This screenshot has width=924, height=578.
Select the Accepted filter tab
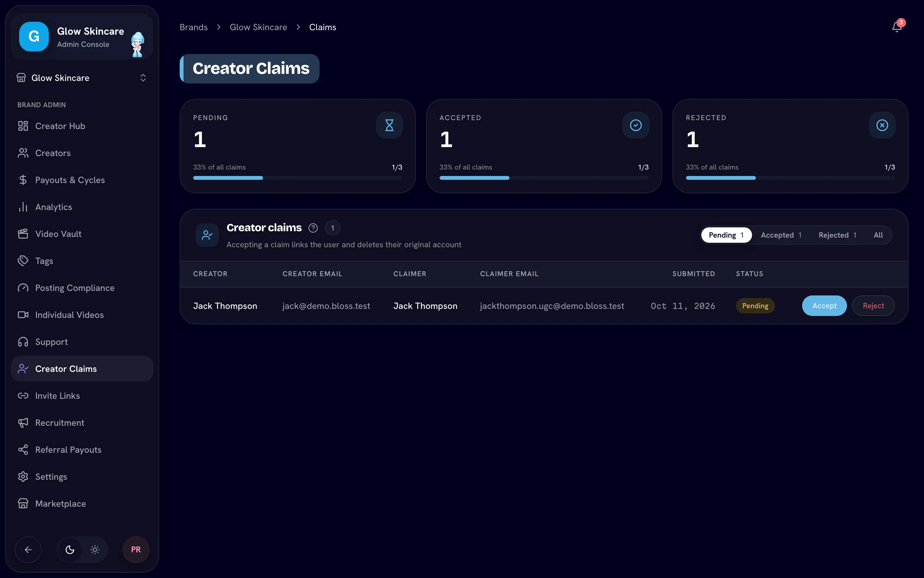[x=781, y=235]
